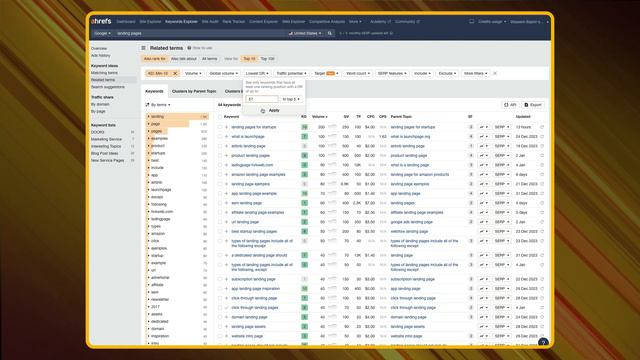Select the 'startups' term in terms list
Screen dimensions: 640x360
point(158,153)
